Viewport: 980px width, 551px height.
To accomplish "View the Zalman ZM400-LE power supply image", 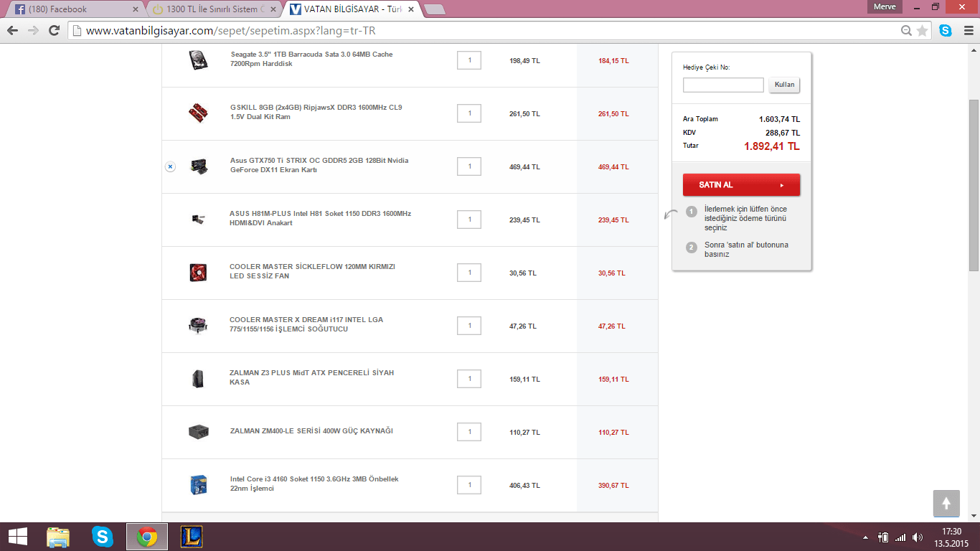I will point(198,432).
